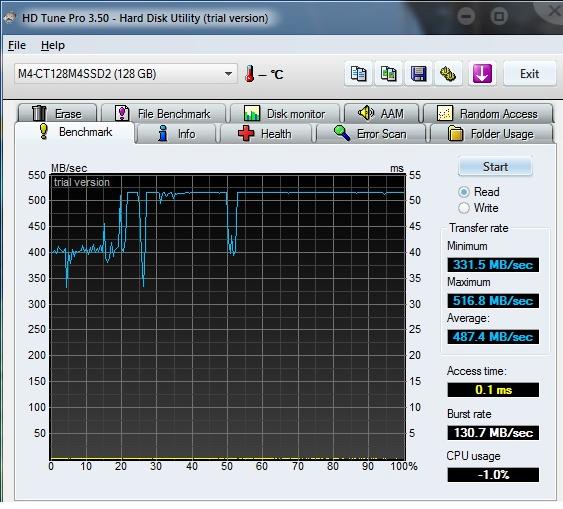Click the copy info to clipboard icon
The image size is (563, 509).
coord(358,74)
